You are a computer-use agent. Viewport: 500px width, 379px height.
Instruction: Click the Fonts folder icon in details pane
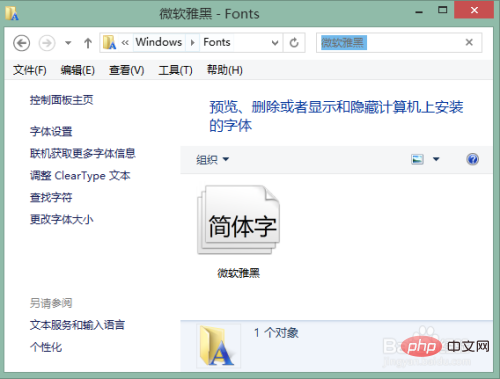pos(218,346)
